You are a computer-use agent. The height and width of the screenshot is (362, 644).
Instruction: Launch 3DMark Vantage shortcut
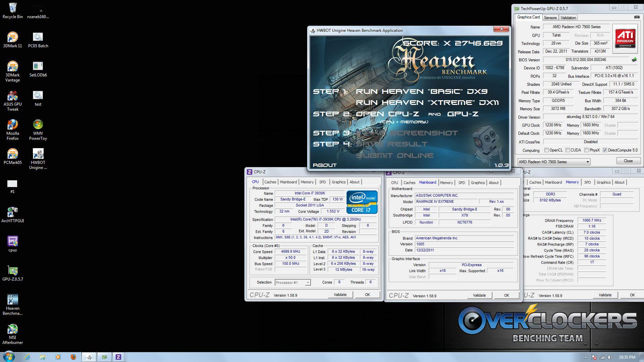[x=12, y=71]
